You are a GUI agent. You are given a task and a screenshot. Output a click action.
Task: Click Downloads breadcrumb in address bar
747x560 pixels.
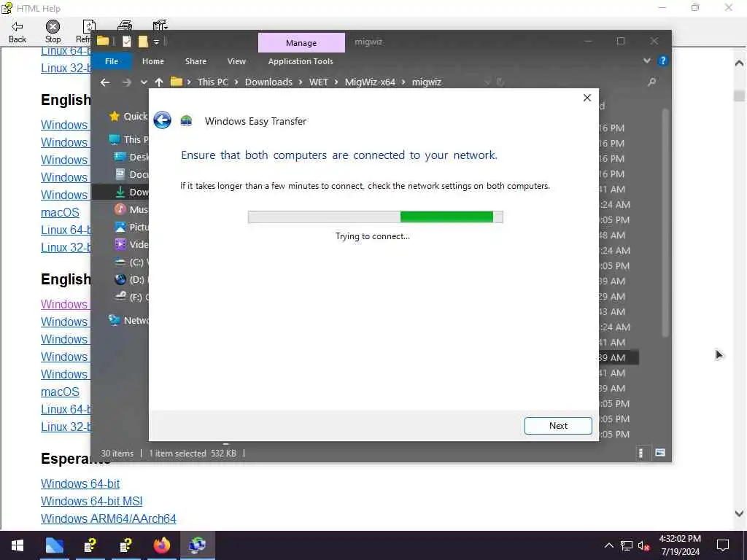coord(268,82)
